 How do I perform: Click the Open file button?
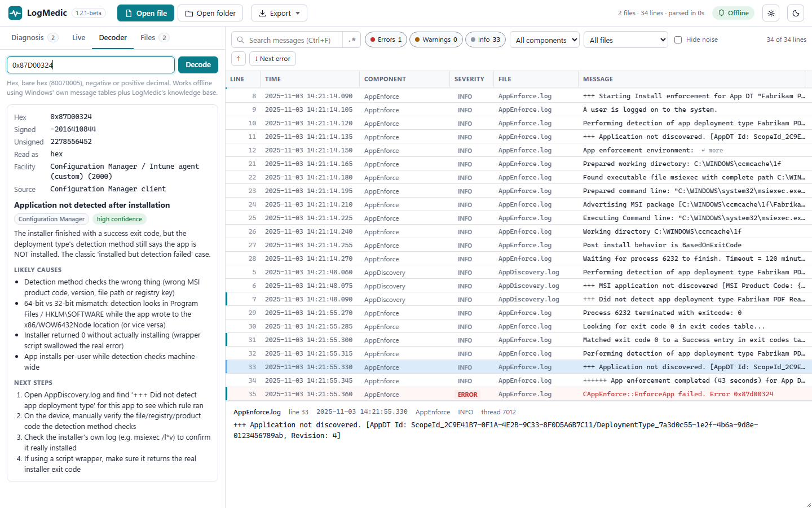click(146, 13)
